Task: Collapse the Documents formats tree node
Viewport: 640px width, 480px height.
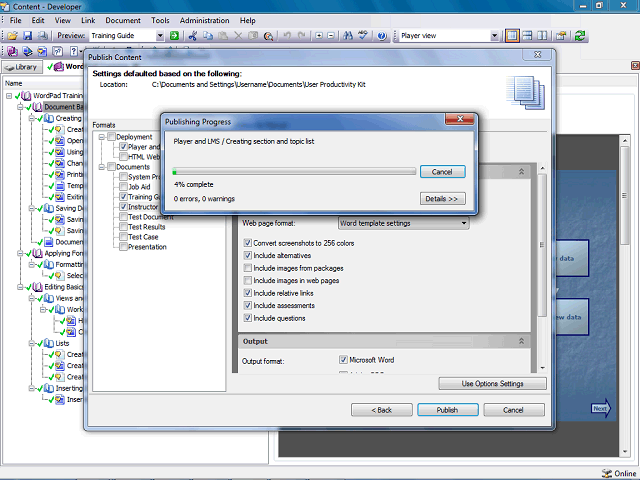Action: [102, 167]
